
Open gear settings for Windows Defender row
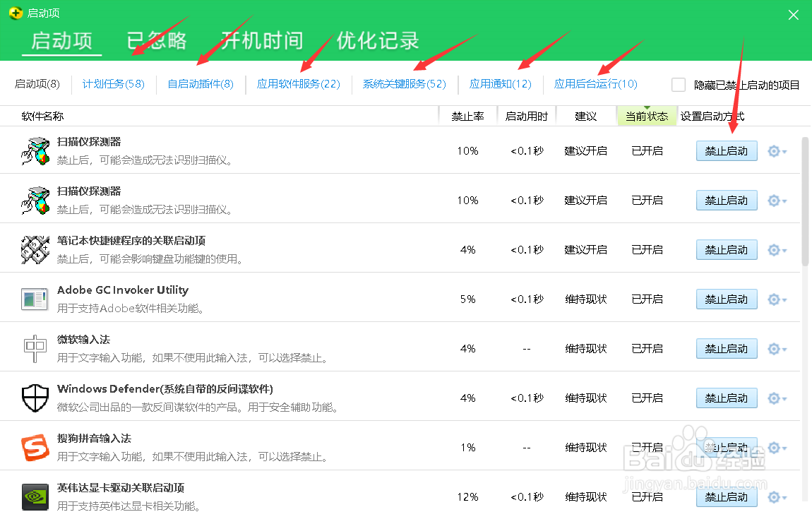pyautogui.click(x=777, y=398)
